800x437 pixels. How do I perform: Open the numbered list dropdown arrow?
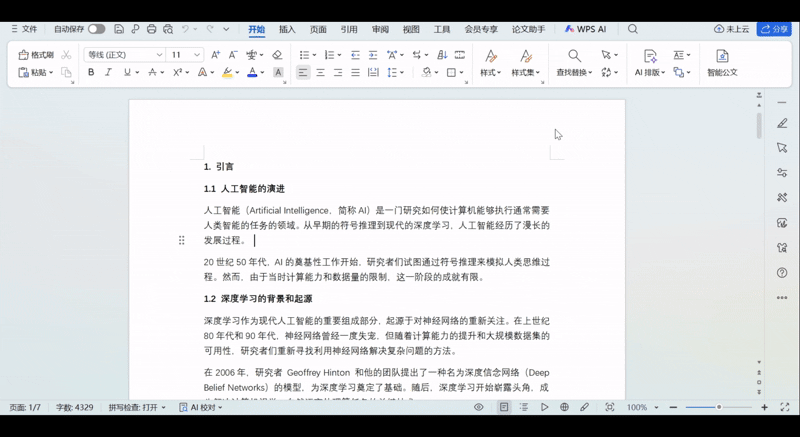[x=339, y=55]
